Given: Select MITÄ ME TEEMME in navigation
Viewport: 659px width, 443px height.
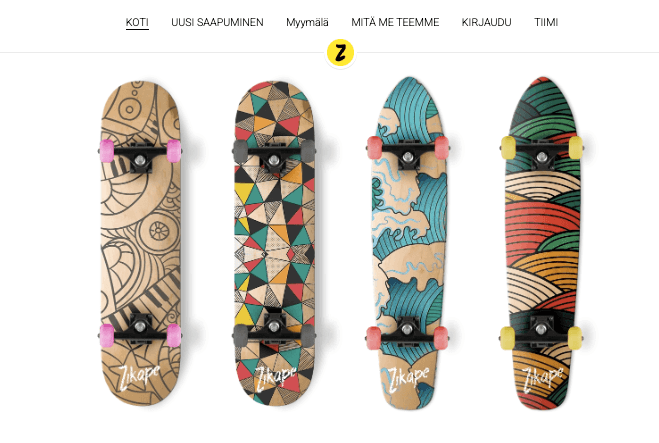Looking at the screenshot, I should (x=395, y=22).
